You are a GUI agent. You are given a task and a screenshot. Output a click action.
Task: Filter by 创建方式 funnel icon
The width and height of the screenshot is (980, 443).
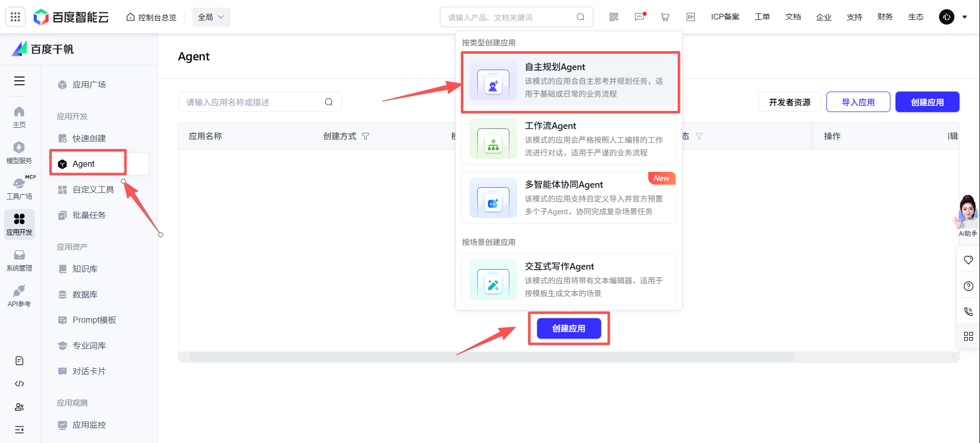click(x=366, y=136)
